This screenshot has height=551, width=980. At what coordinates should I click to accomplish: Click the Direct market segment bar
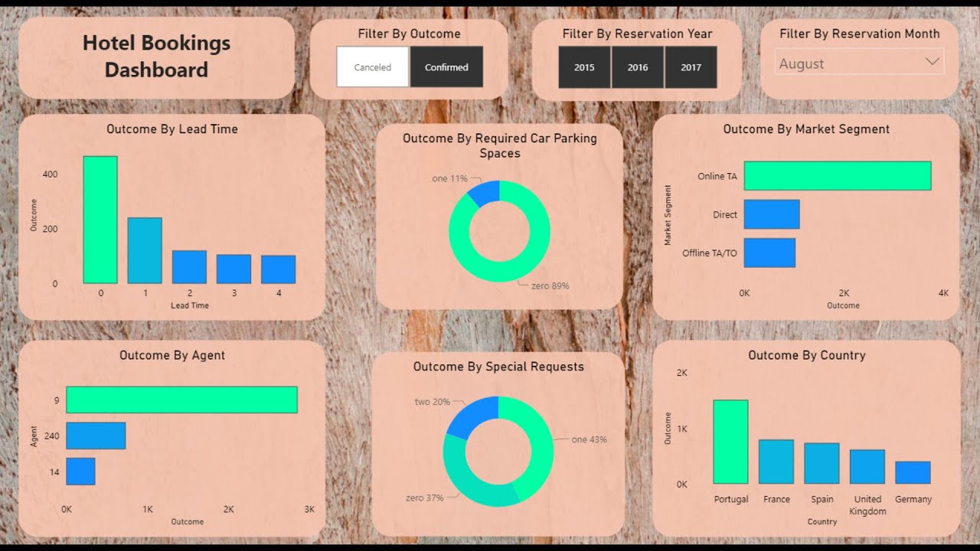tap(772, 214)
